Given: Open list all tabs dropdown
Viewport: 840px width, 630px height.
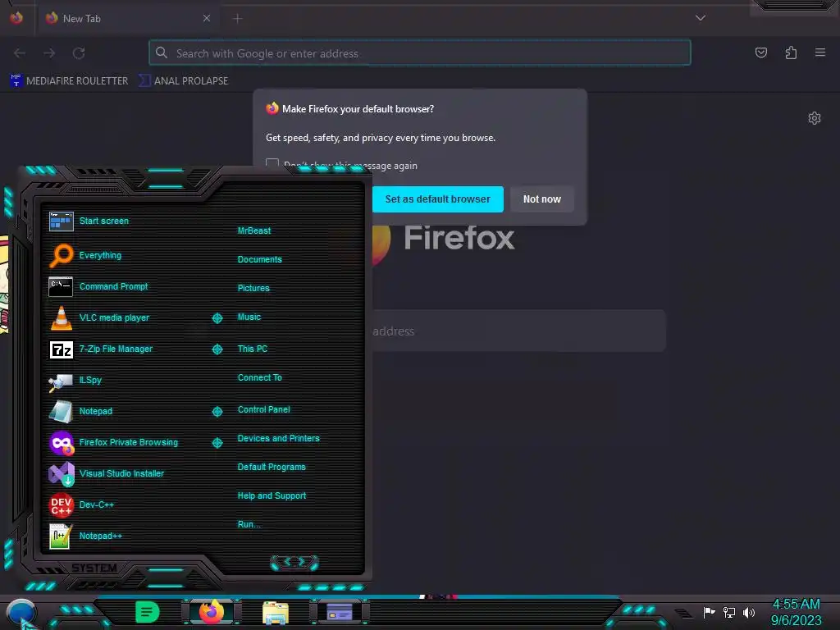Looking at the screenshot, I should (x=700, y=18).
